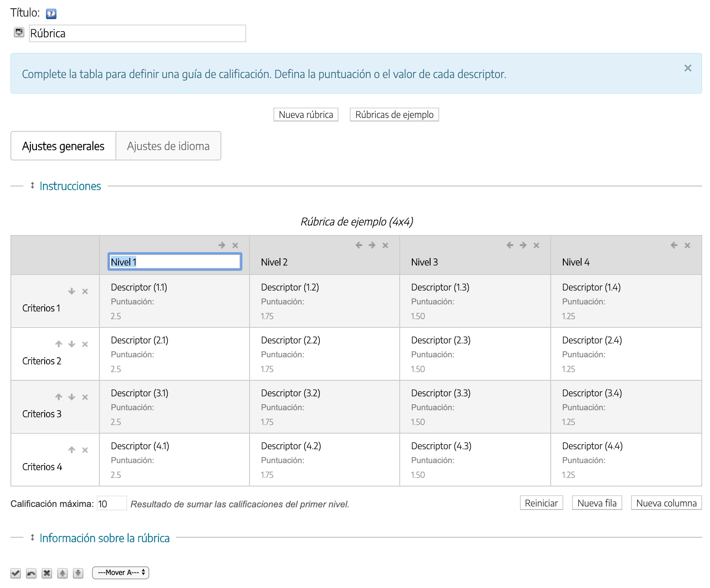The image size is (710, 588).
Task: Click the image icon beside the title field
Action: coord(19,33)
